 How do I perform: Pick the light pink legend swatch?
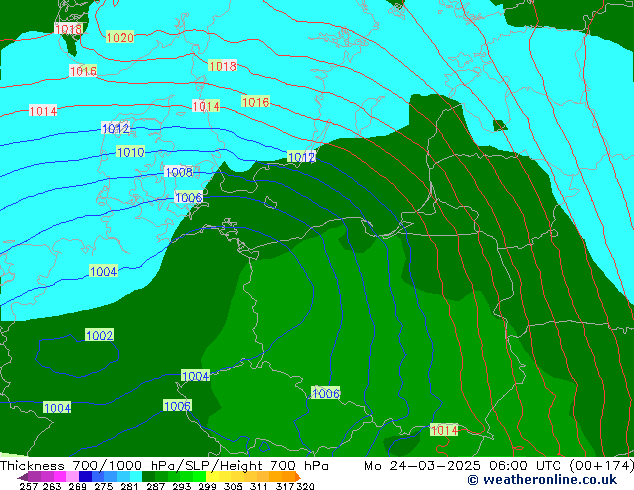click(72, 476)
